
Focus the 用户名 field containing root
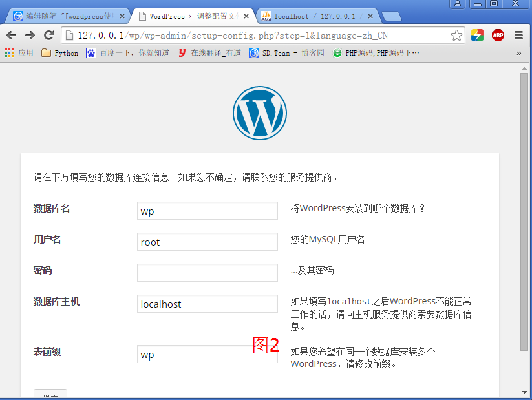[x=207, y=242]
